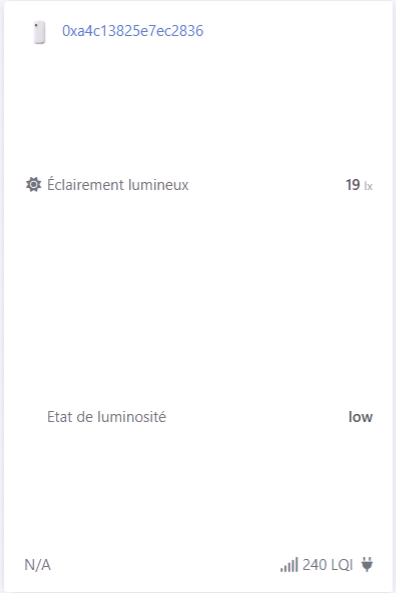The height and width of the screenshot is (593, 396).
Task: Click the word de in Etat de luminosité
Action: click(85, 417)
